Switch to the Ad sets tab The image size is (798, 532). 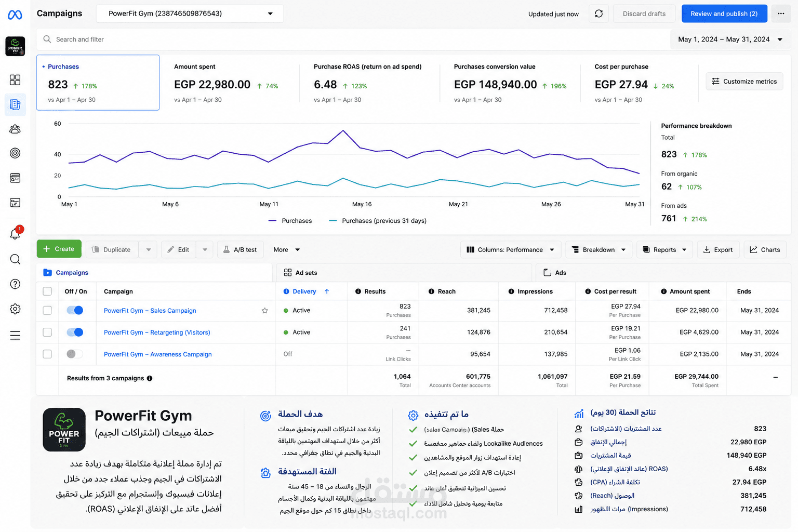pyautogui.click(x=405, y=273)
